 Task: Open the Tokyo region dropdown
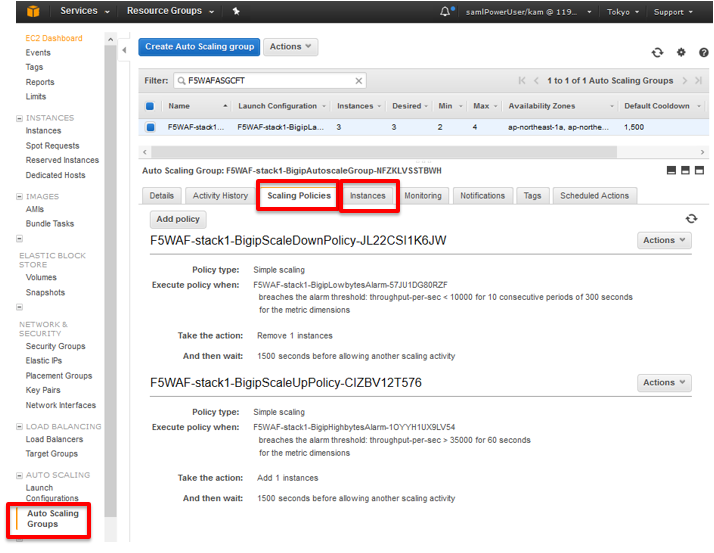(x=622, y=12)
